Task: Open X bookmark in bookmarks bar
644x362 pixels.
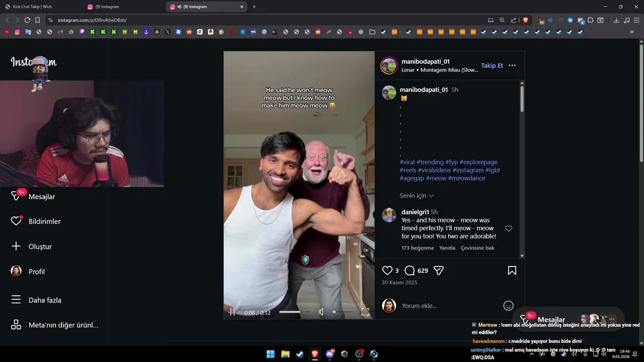Action: 168,32
